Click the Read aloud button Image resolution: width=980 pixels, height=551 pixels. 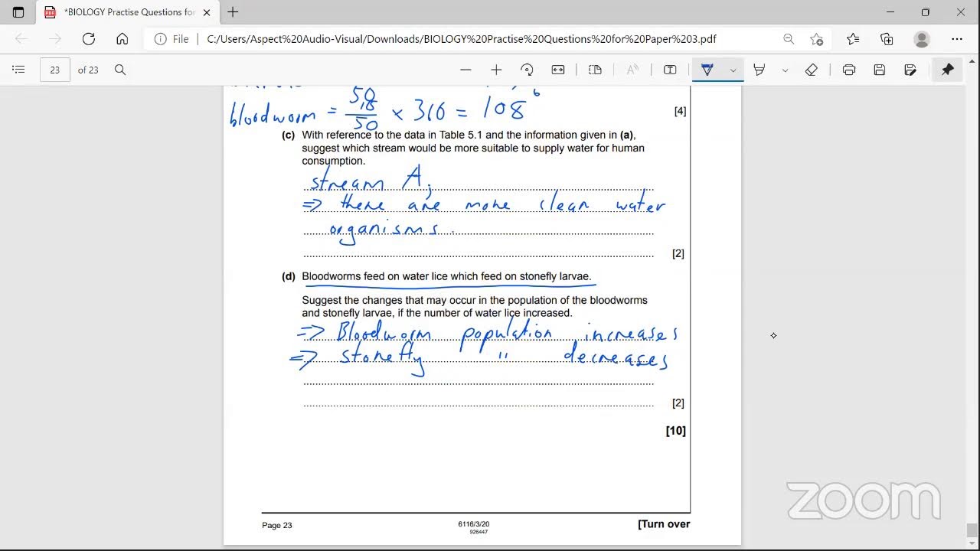pyautogui.click(x=632, y=70)
